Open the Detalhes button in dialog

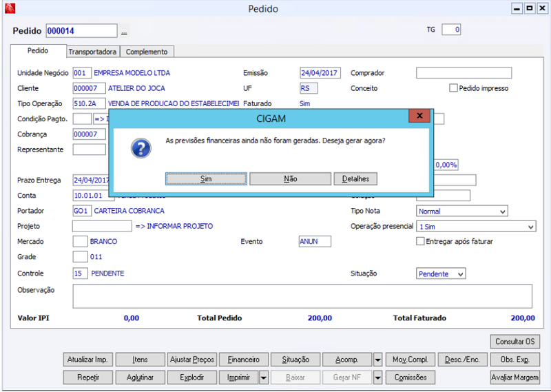[355, 178]
